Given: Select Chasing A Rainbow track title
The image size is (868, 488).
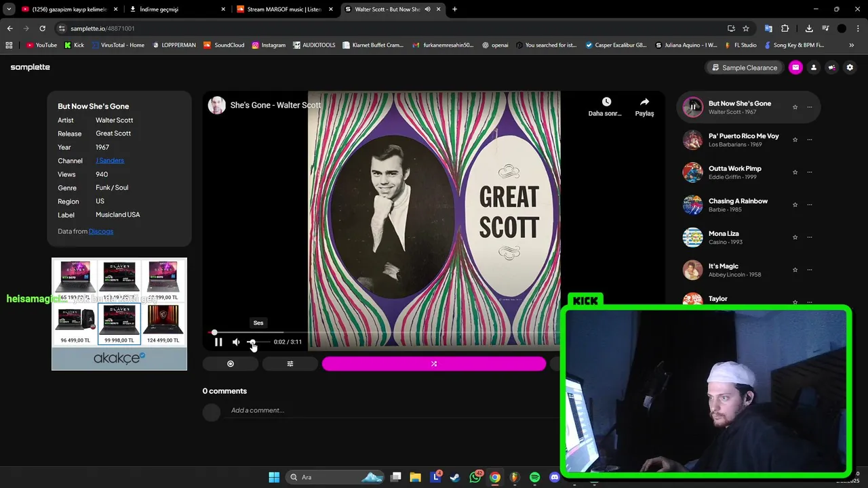Looking at the screenshot, I should click(x=738, y=201).
